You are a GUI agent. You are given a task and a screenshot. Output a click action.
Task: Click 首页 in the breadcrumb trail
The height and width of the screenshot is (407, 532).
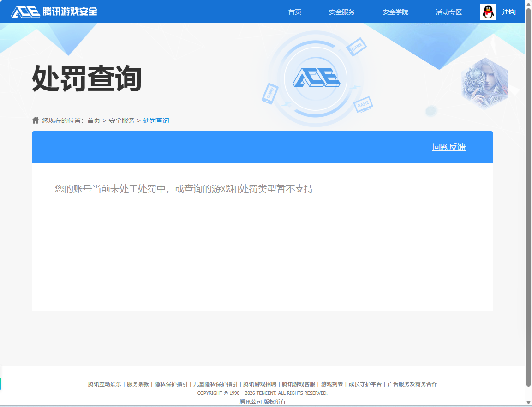[x=94, y=120]
